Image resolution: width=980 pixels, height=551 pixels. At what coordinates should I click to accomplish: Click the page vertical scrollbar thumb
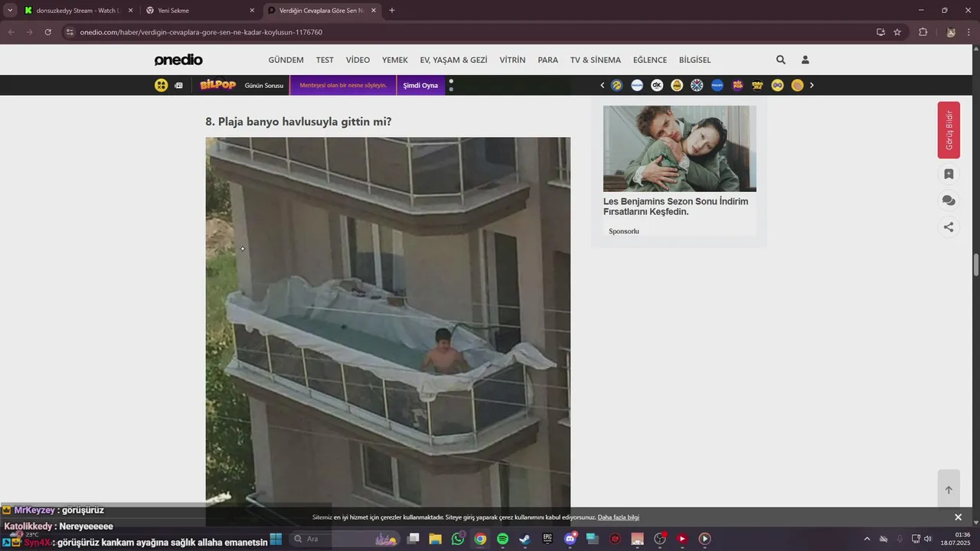pyautogui.click(x=976, y=265)
